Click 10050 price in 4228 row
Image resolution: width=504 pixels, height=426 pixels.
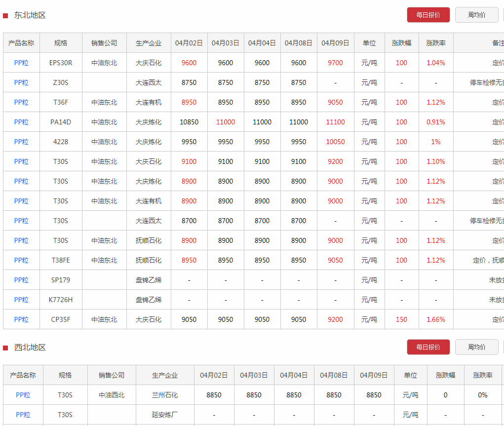pos(335,142)
